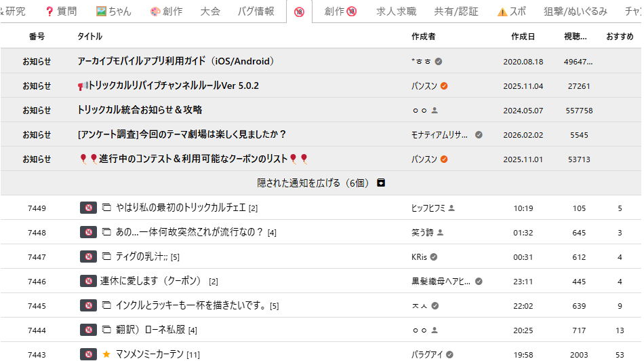Screen dimensions: 644x361
Task: Click the 作成日 column header
Action: pyautogui.click(x=523, y=37)
